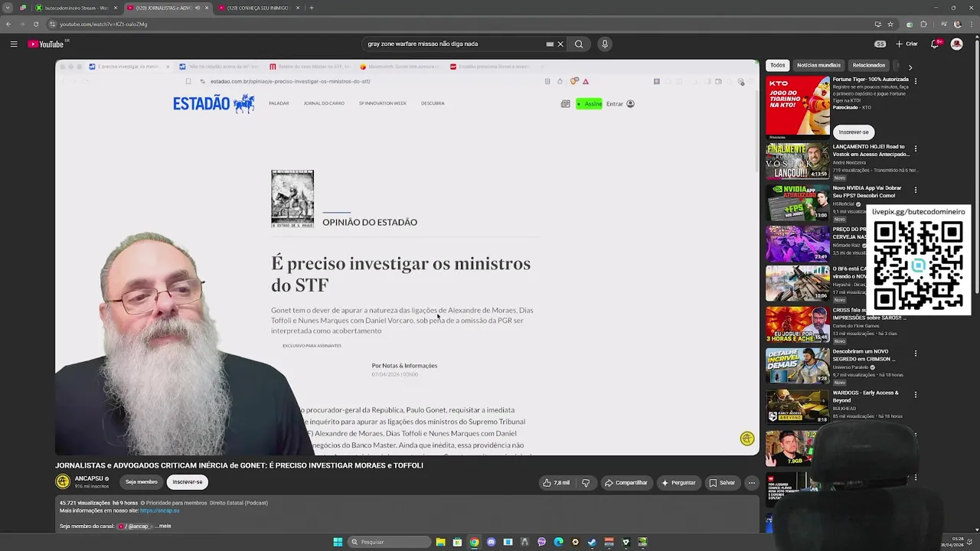
Task: Open options for Novo NVIDIA App video
Action: coord(916,190)
